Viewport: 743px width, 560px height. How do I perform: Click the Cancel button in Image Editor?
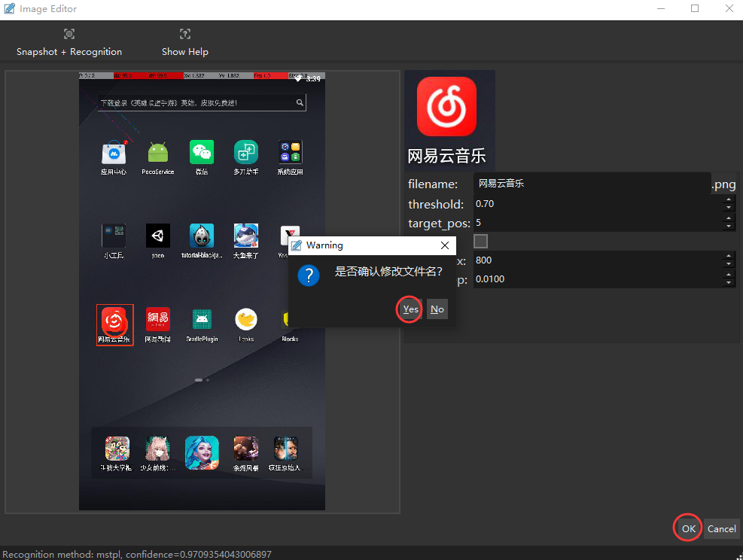721,528
